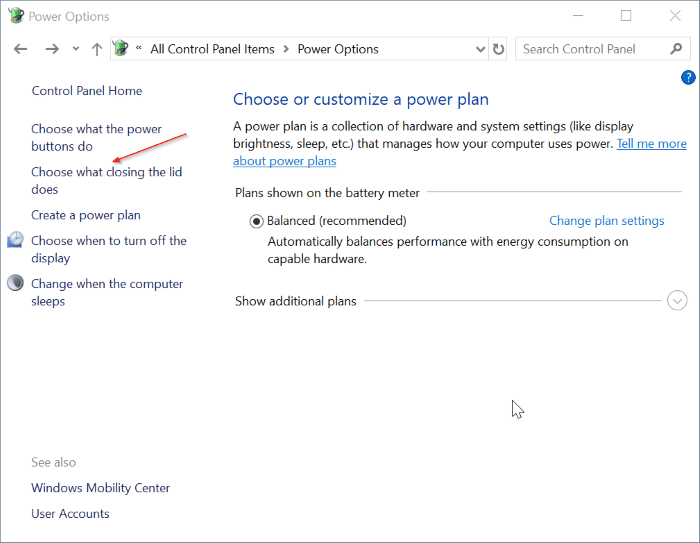
Task: Click the Back navigation arrow
Action: click(x=21, y=49)
